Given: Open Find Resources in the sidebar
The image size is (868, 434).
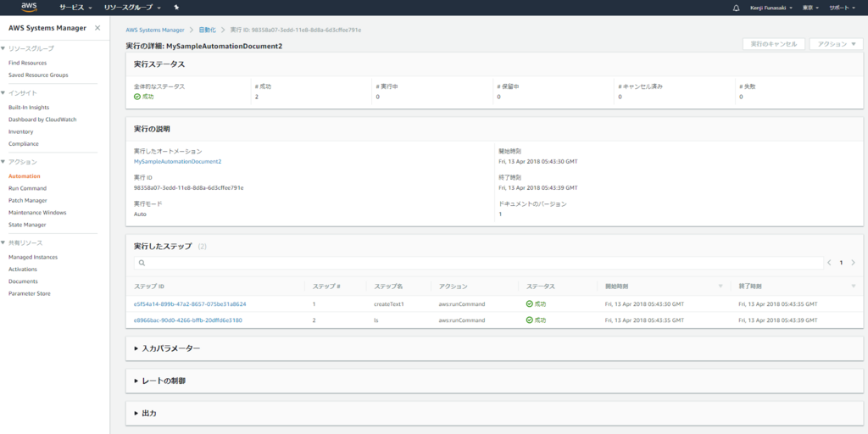Looking at the screenshot, I should [28, 63].
